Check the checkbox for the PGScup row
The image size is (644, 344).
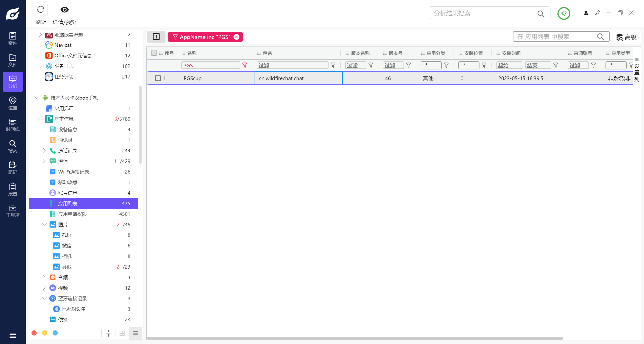[158, 78]
